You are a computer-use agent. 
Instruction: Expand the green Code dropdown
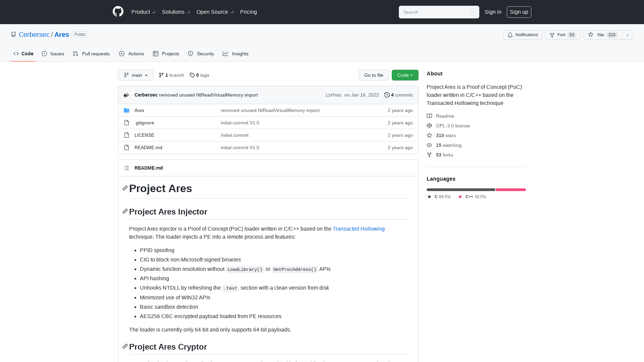pos(405,75)
